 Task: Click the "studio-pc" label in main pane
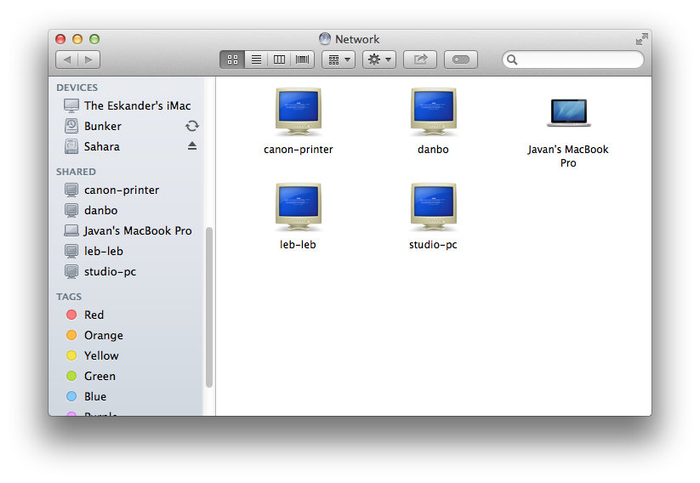tap(433, 245)
